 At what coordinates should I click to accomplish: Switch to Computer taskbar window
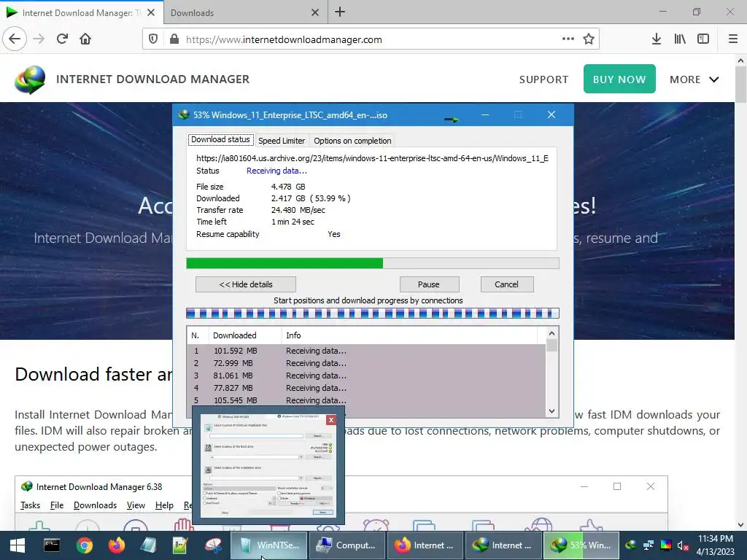pos(347,545)
